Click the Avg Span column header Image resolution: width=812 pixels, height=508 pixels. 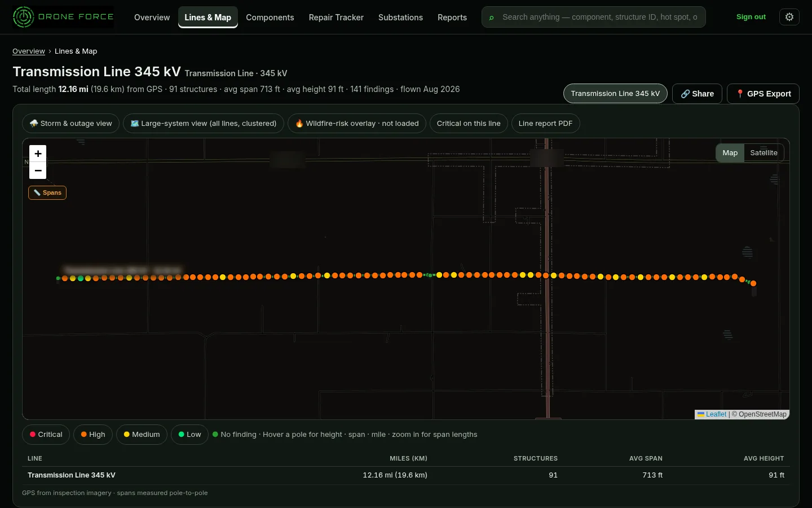[646, 458]
